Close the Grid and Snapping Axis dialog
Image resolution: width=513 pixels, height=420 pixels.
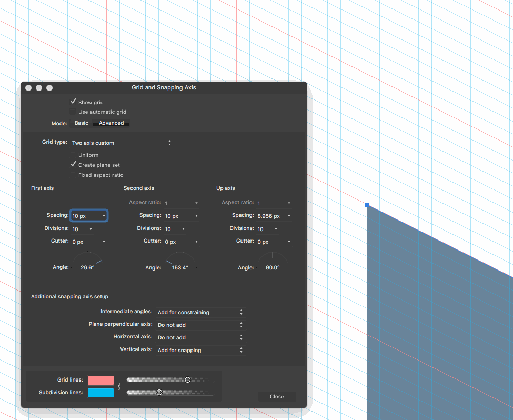tap(277, 396)
